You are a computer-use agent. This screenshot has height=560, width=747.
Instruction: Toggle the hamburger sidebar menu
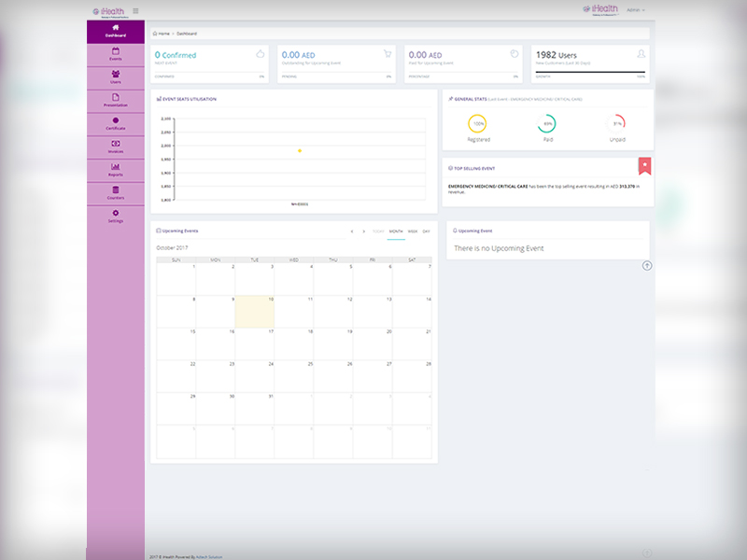(135, 10)
